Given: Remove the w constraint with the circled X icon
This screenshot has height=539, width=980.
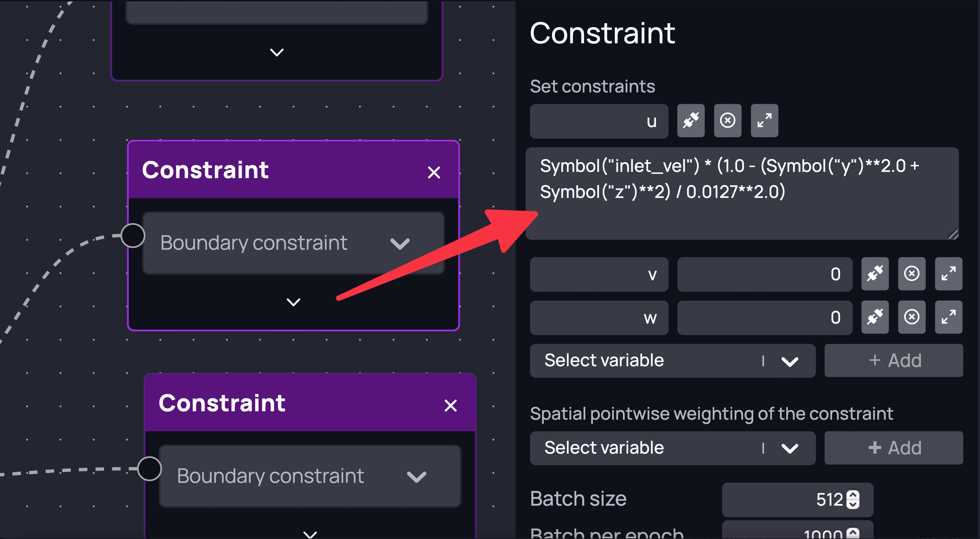Looking at the screenshot, I should pyautogui.click(x=911, y=317).
